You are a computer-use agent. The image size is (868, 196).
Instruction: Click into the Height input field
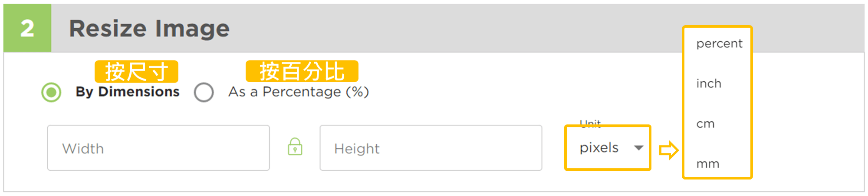431,148
